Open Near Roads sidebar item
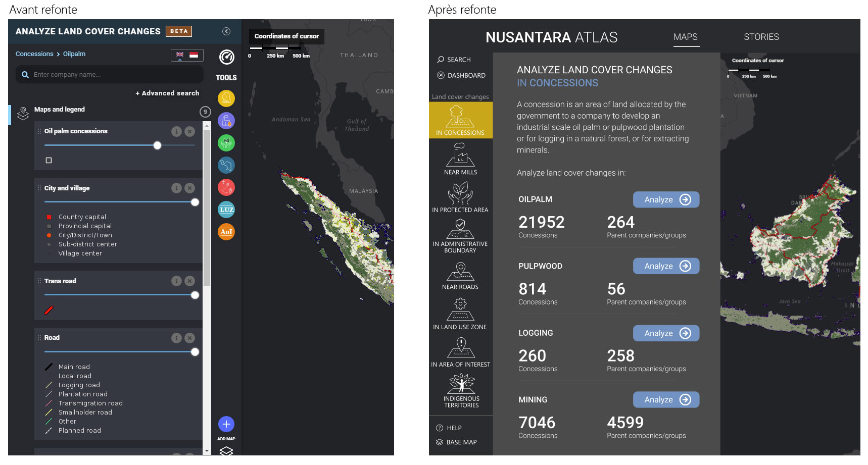Viewport: 868px width, 465px height. click(460, 276)
